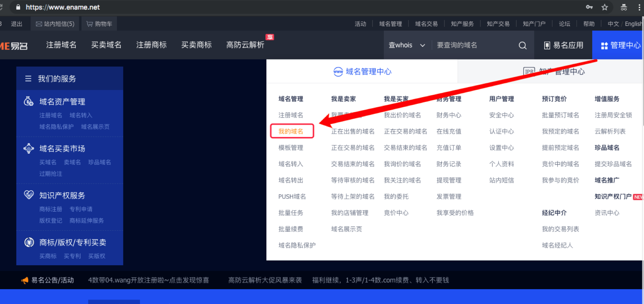Click the browser bookmark star icon

click(x=605, y=7)
